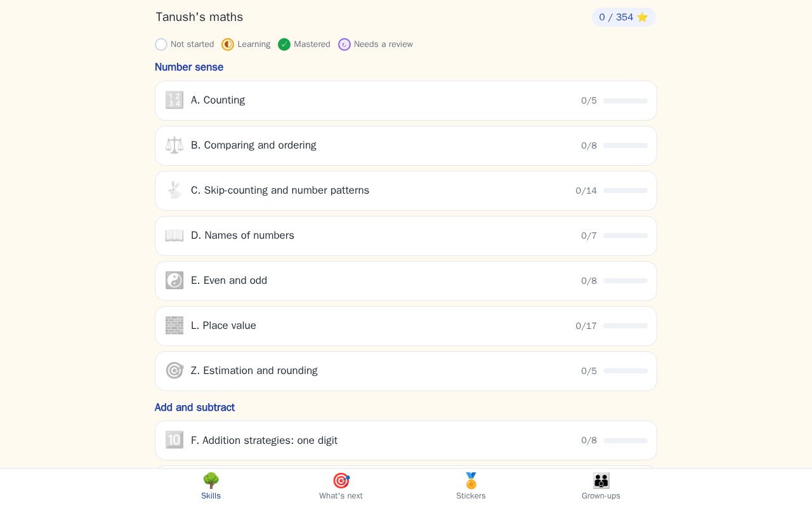Expand the L. Place value skill row
Viewport: 812px width, 508px height.
pos(406,326)
